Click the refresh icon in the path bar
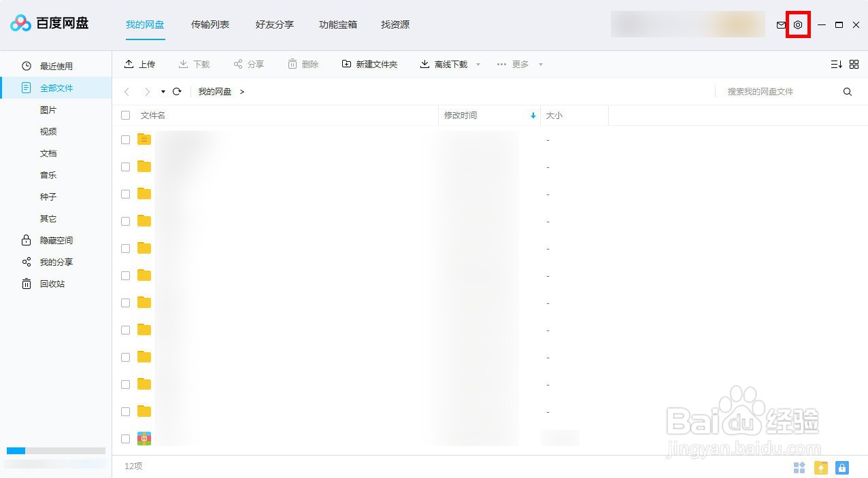 tap(177, 91)
